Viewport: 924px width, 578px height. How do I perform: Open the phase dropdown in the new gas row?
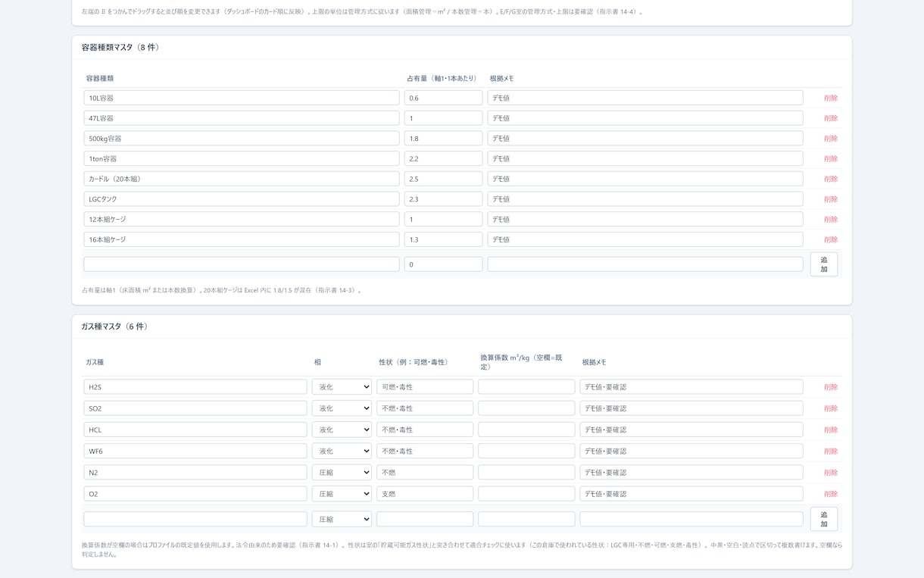[x=342, y=519]
